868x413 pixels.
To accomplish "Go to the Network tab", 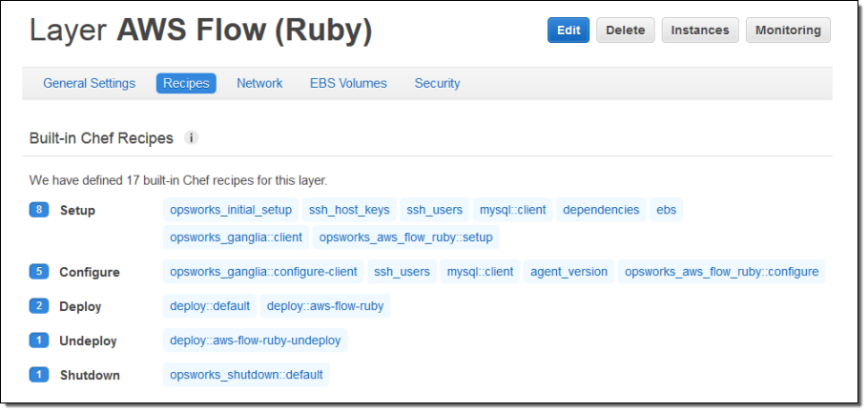I will (x=259, y=84).
